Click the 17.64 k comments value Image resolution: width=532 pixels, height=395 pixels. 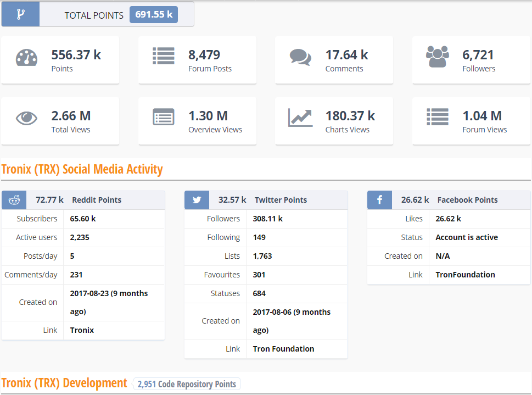pyautogui.click(x=347, y=55)
